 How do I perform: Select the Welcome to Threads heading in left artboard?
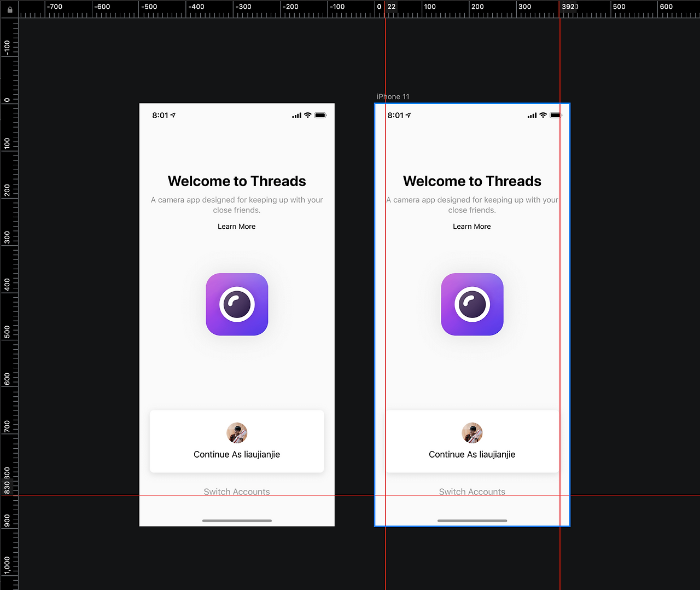(x=237, y=181)
